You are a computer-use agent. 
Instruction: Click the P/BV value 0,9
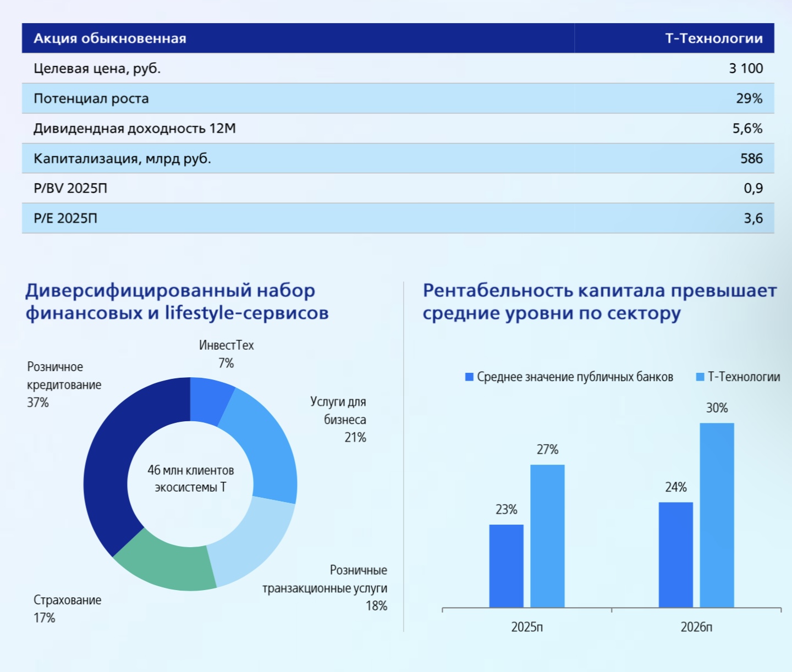pyautogui.click(x=754, y=189)
